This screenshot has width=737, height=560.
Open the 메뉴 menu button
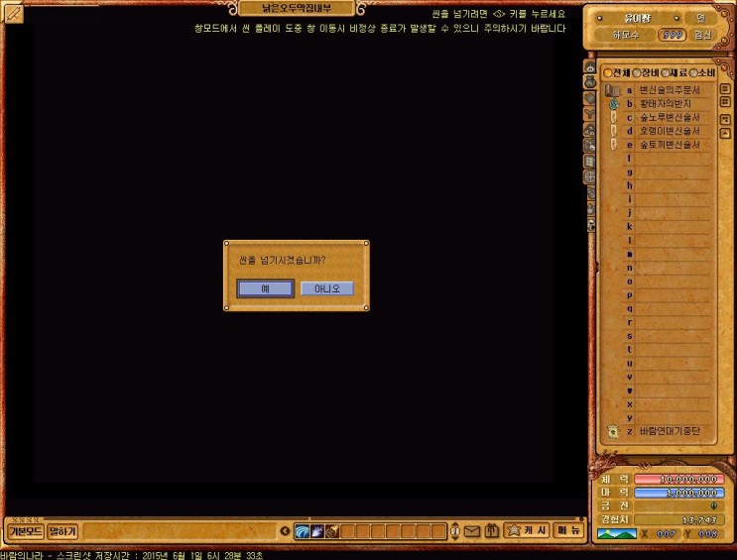568,530
